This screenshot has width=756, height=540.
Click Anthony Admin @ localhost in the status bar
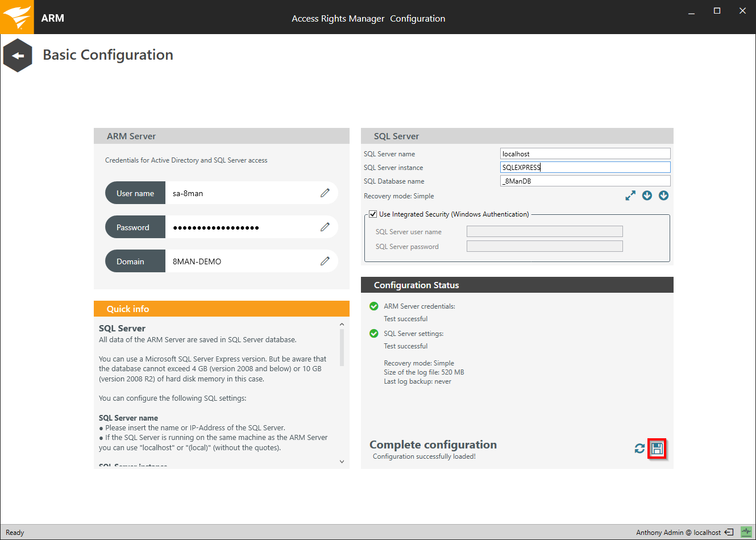click(x=678, y=533)
